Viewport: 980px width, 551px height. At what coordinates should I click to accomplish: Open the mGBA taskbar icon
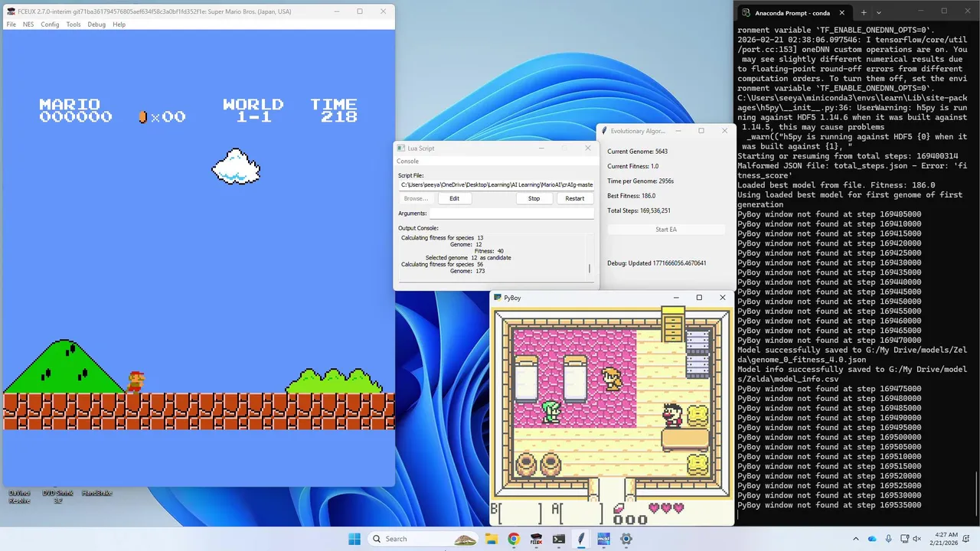603,539
